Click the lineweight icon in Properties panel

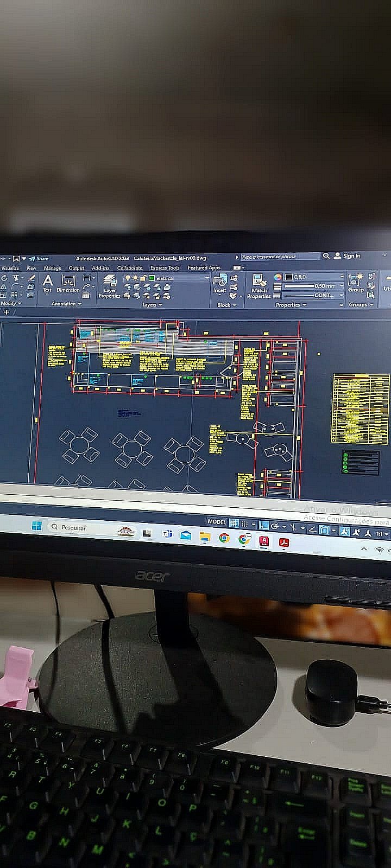(x=277, y=286)
